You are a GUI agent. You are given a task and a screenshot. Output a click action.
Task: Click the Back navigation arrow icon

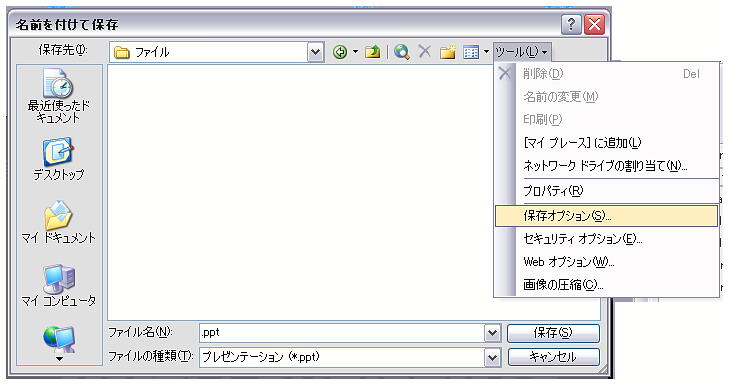(340, 52)
